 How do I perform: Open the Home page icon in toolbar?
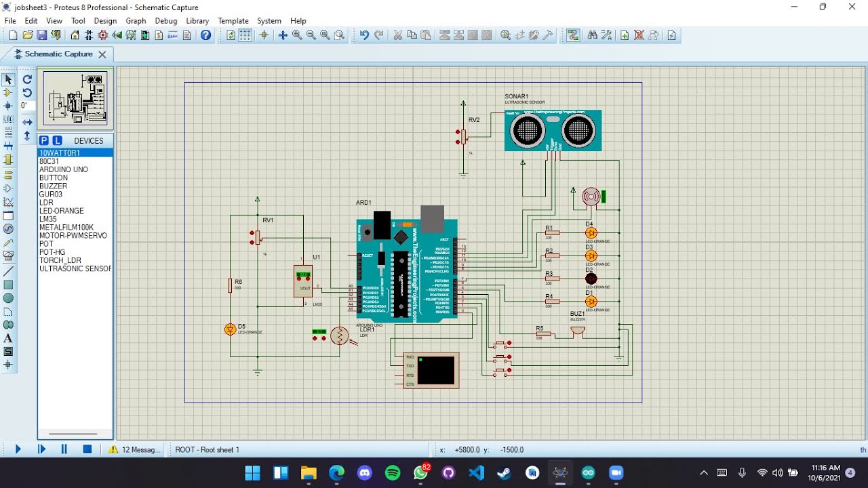[75, 35]
